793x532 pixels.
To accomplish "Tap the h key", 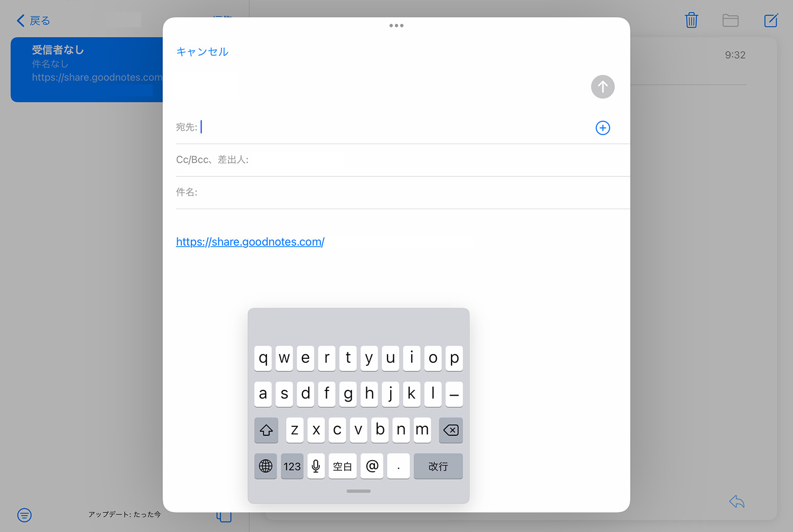I will [x=369, y=394].
